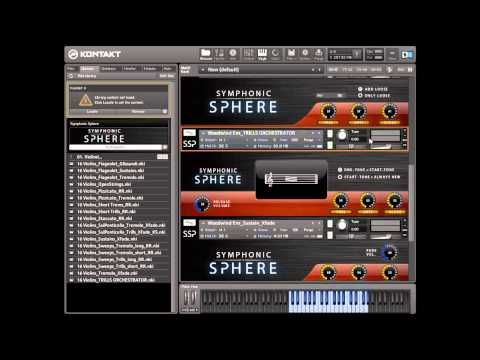Click Instruments button under Symphonic Sphere banner
480x360 pixels.
point(115,147)
